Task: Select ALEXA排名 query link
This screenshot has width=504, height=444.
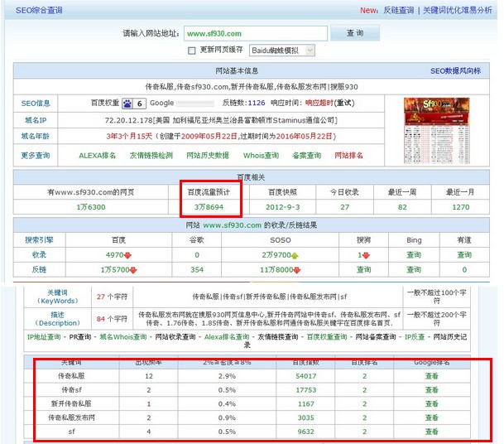Action: click(x=98, y=155)
